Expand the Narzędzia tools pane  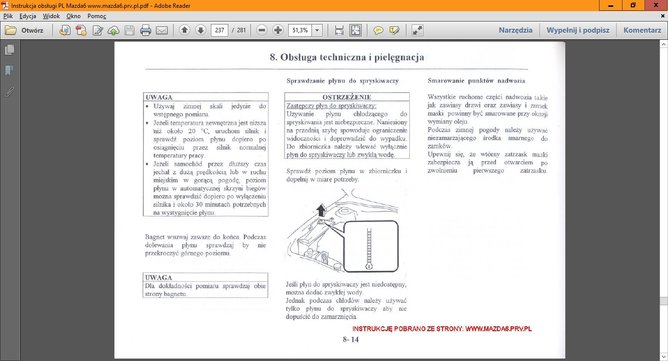coord(515,30)
